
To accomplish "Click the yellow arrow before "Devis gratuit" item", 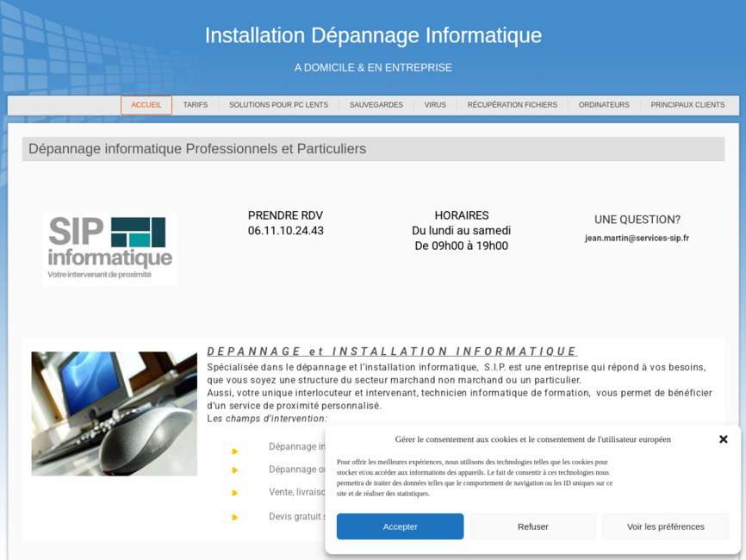I will [235, 517].
